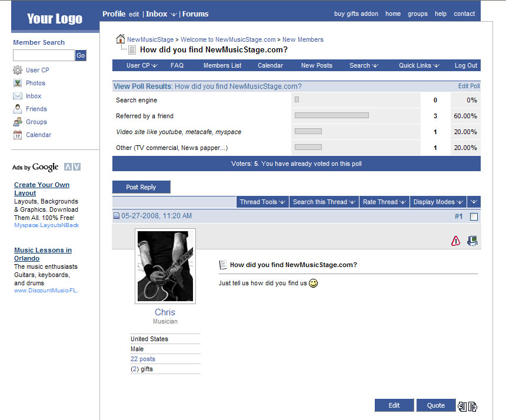Expand the Inbox dropdown arrow in header
Viewport: 506px width, 420px height.
tap(174, 14)
